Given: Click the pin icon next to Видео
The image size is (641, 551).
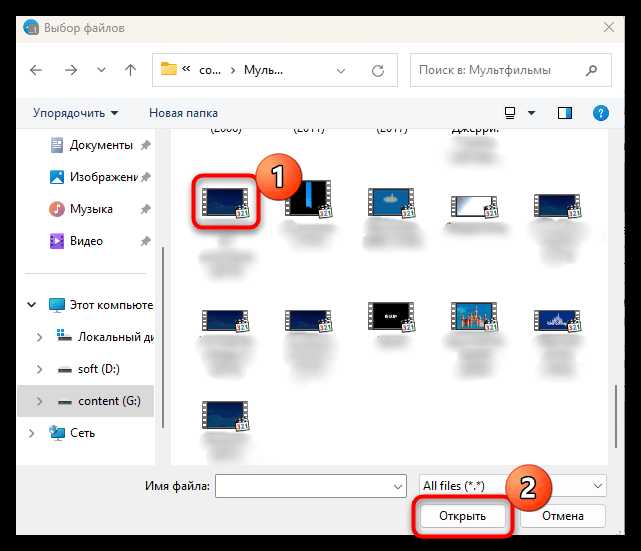Looking at the screenshot, I should [x=146, y=241].
